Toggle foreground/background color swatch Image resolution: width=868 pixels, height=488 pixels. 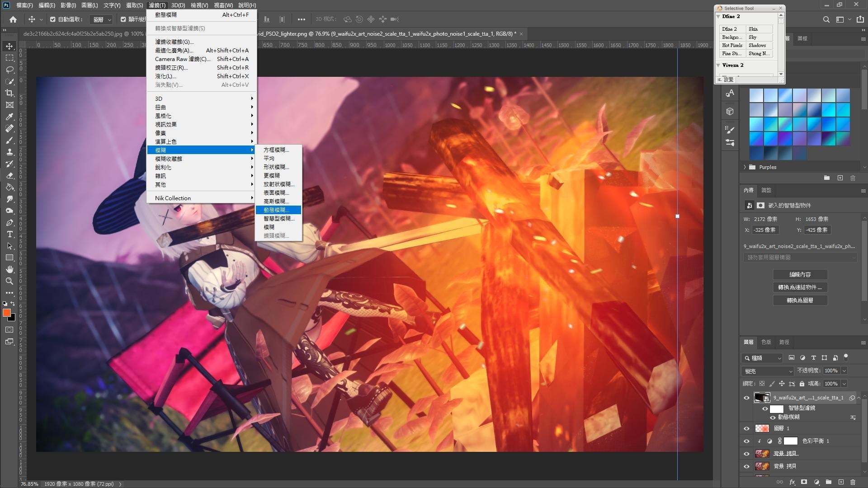13,303
